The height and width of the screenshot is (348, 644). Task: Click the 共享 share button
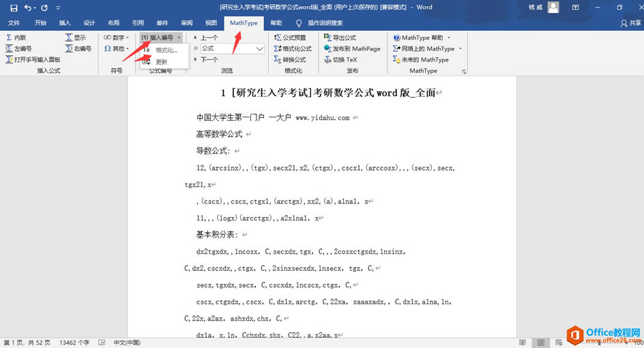point(631,23)
